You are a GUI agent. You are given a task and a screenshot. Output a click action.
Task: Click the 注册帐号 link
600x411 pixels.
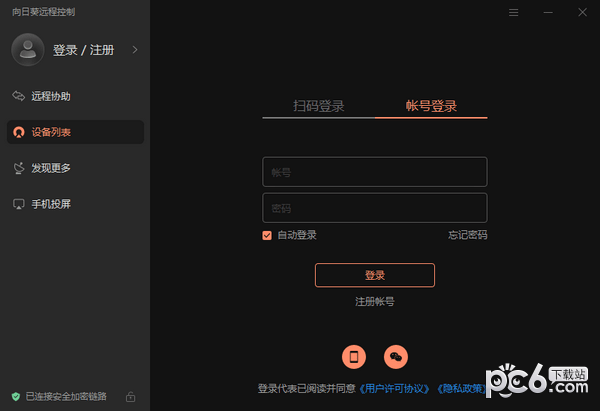pos(375,302)
